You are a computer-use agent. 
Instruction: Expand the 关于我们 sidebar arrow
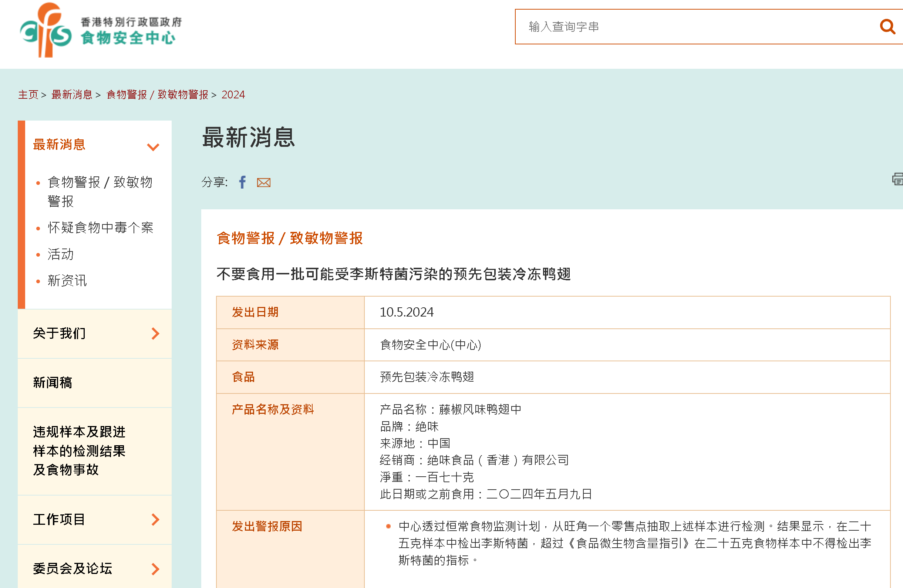pyautogui.click(x=155, y=334)
